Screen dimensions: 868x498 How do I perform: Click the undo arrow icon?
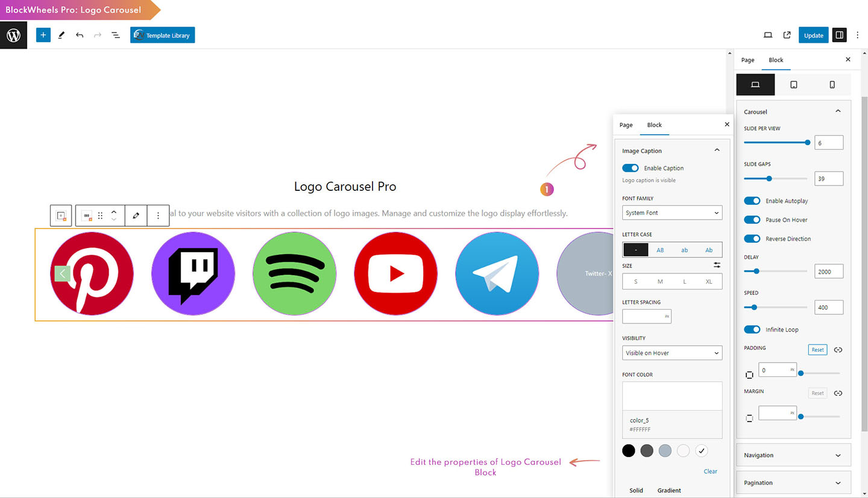(80, 36)
